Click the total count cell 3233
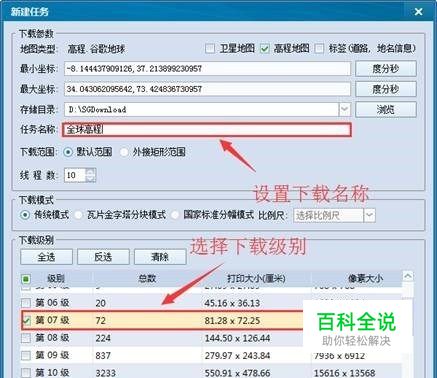The height and width of the screenshot is (378, 437). coord(106,373)
